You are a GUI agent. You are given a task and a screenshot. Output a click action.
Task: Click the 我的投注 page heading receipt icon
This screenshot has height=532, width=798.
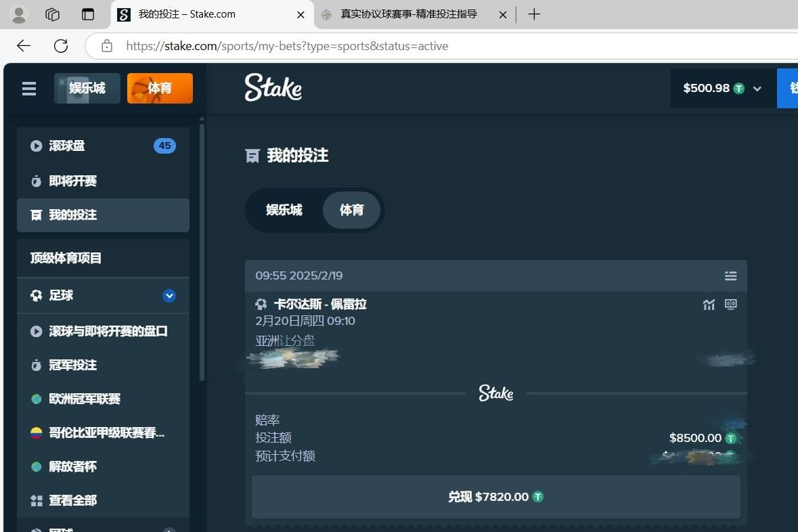[252, 156]
